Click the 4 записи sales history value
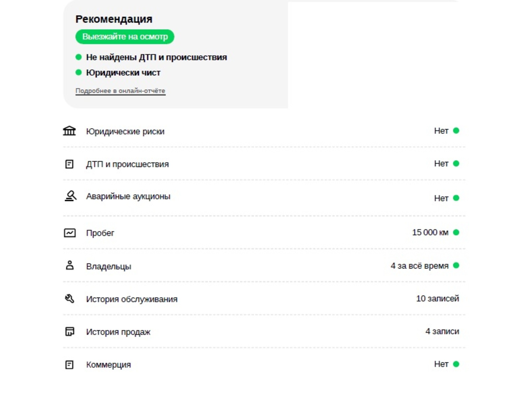Image resolution: width=532 pixels, height=399 pixels. tap(442, 331)
